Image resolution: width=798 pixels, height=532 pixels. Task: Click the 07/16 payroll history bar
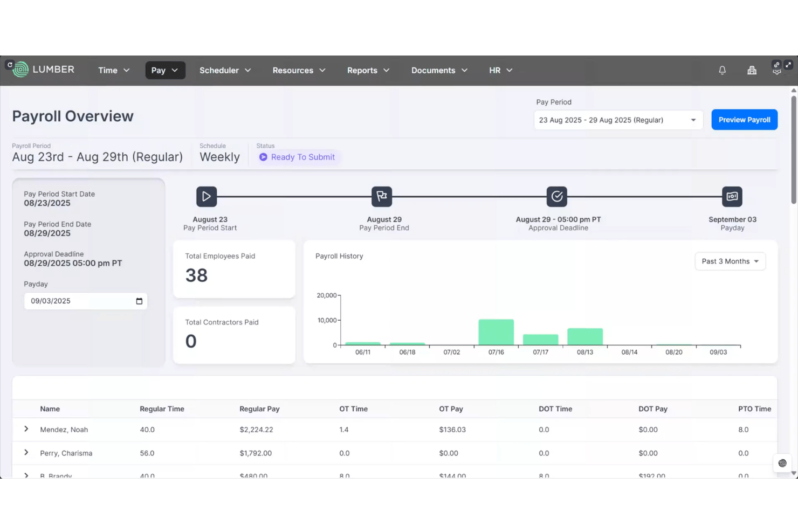(x=496, y=332)
